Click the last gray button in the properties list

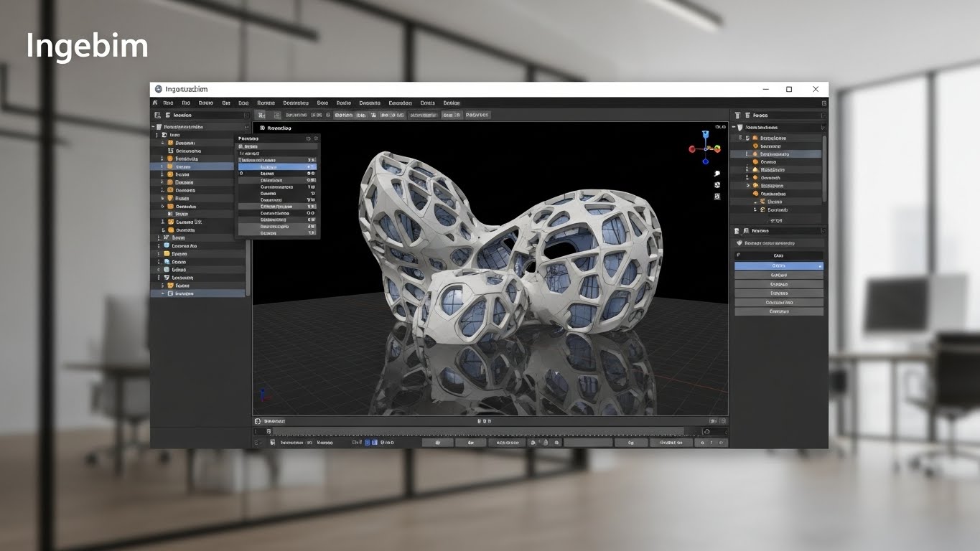click(x=778, y=311)
